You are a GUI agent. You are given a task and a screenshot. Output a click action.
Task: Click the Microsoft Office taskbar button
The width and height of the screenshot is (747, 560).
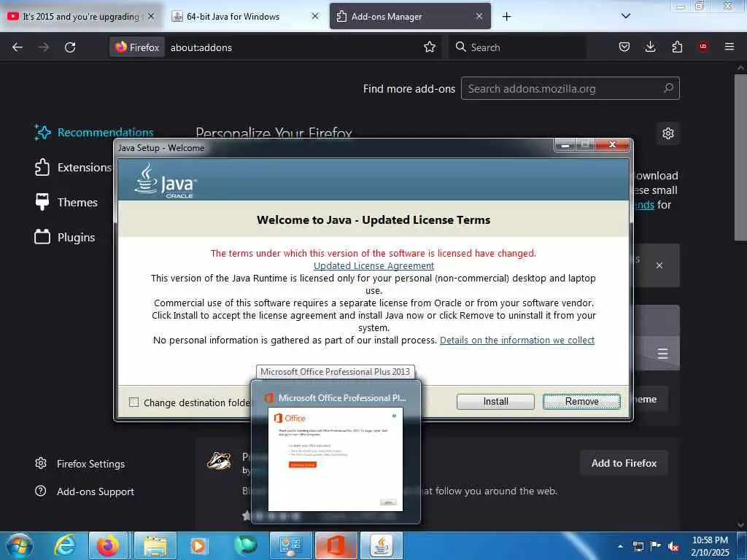coord(336,545)
